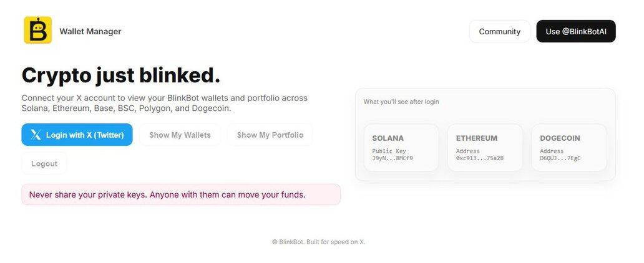644x263 pixels.
Task: Select the SOLANA wallet card heading
Action: (x=388, y=138)
